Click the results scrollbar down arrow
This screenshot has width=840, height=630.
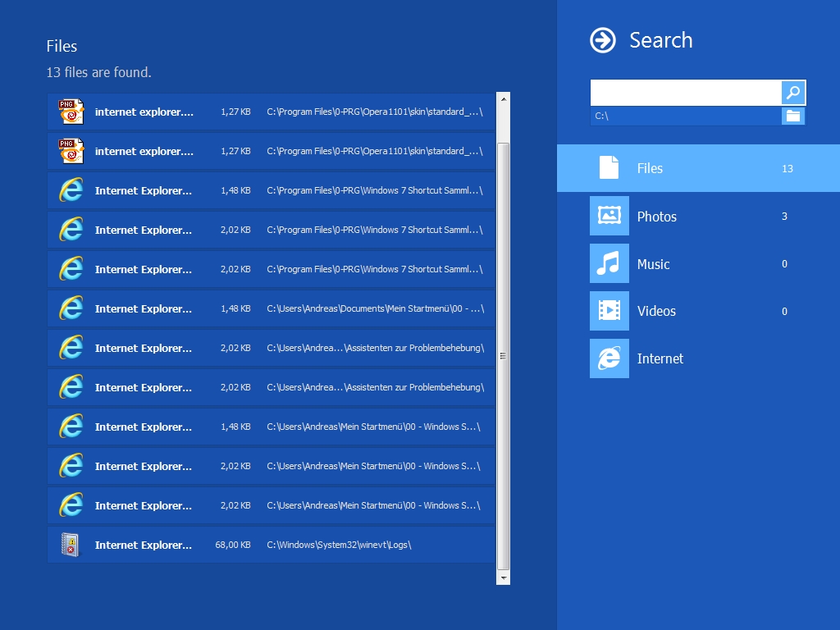(503, 578)
